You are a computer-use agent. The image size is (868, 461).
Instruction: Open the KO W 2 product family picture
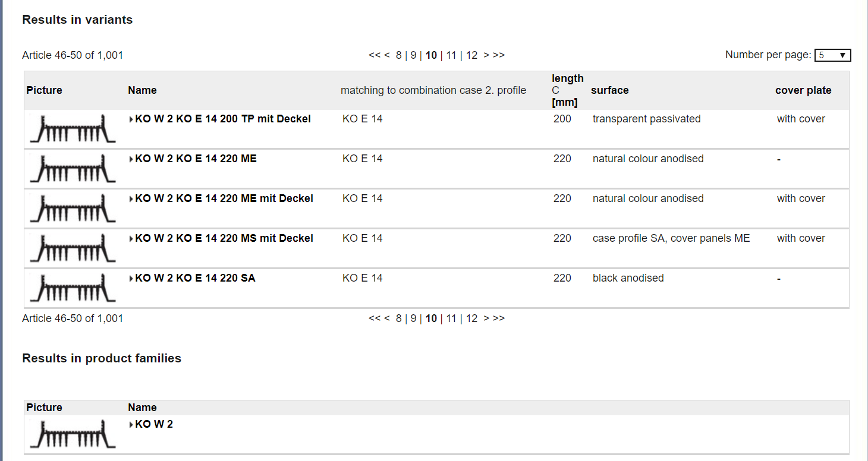pos(73,434)
